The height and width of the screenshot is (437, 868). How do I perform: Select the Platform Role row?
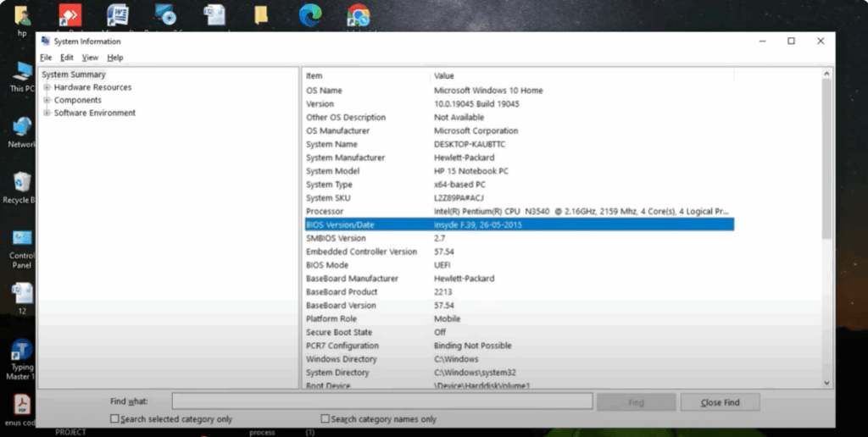click(520, 318)
